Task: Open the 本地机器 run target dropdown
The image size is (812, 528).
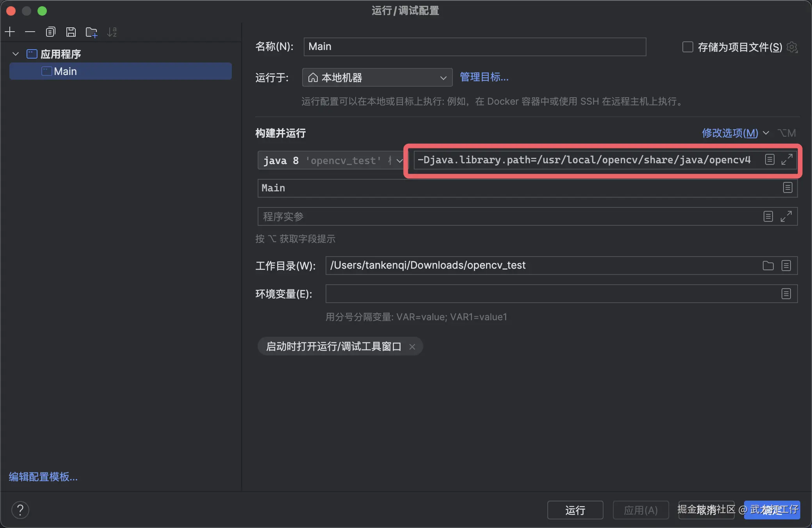Action: pos(377,77)
